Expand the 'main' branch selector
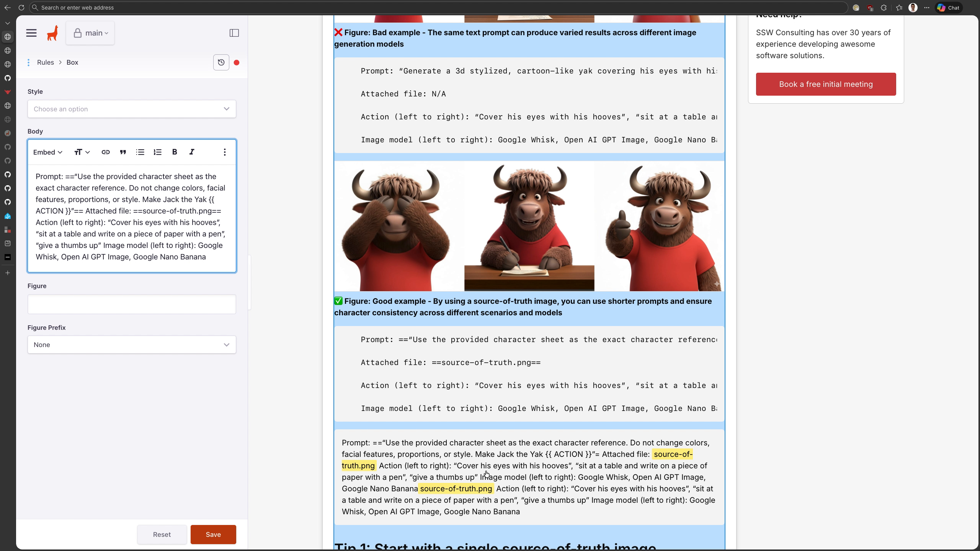Image resolution: width=980 pixels, height=551 pixels. click(x=90, y=33)
